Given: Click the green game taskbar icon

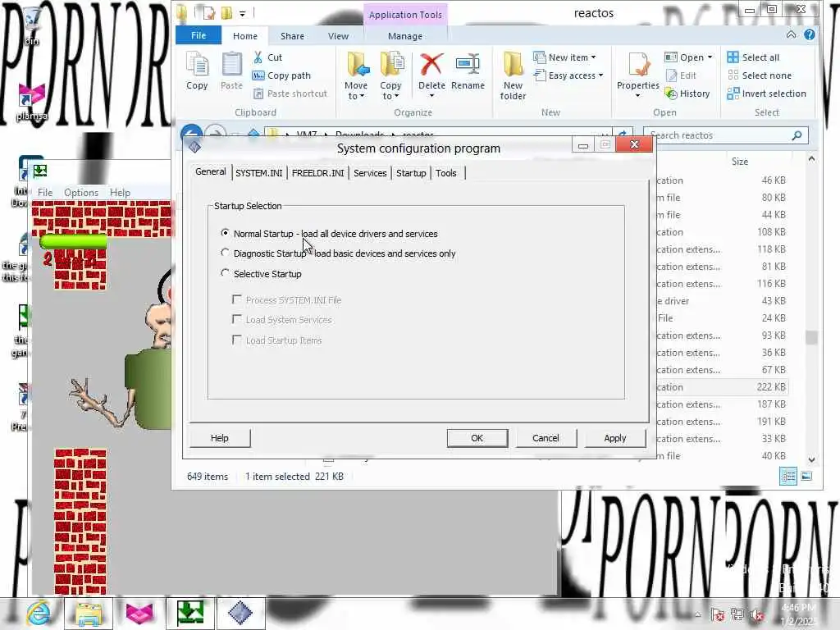Looking at the screenshot, I should coord(189,613).
